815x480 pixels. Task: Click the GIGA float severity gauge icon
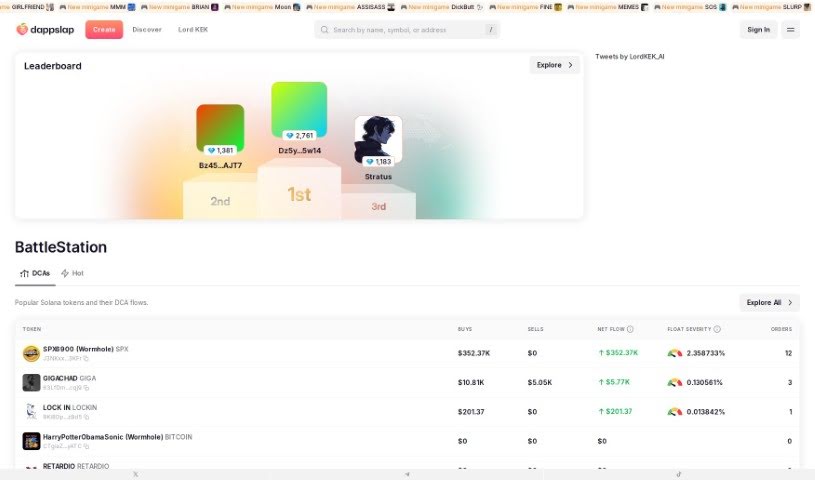click(x=675, y=382)
